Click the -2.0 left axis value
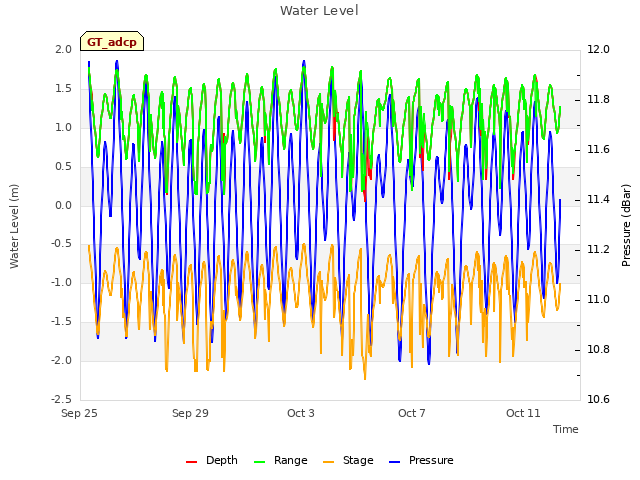 pos(61,361)
